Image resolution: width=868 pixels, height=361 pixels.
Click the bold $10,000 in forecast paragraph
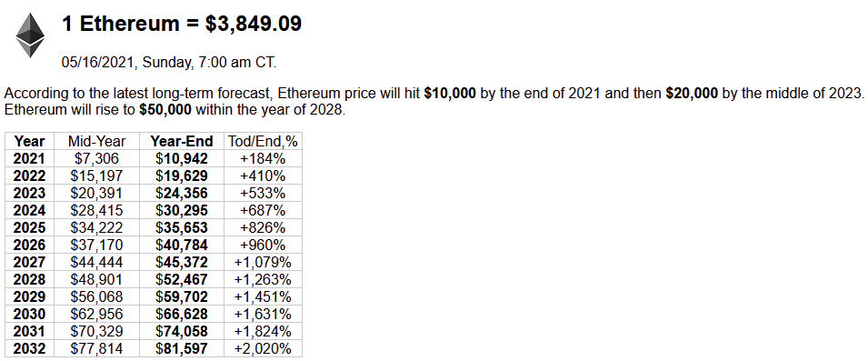click(450, 93)
